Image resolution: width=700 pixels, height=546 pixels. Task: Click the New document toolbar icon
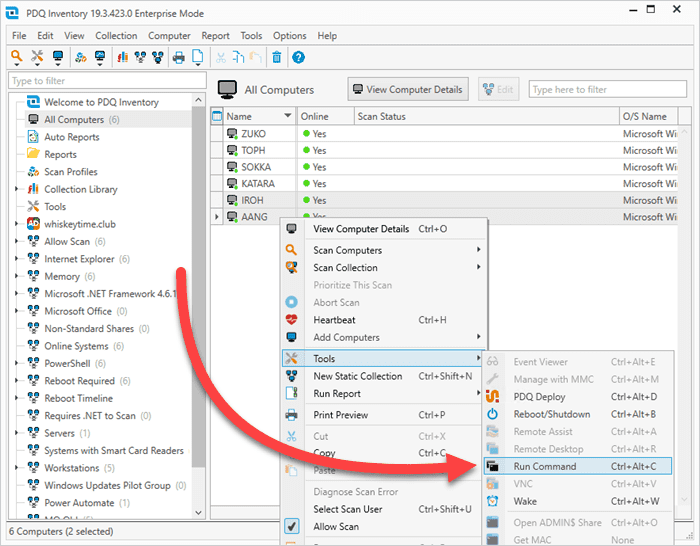pyautogui.click(x=197, y=56)
